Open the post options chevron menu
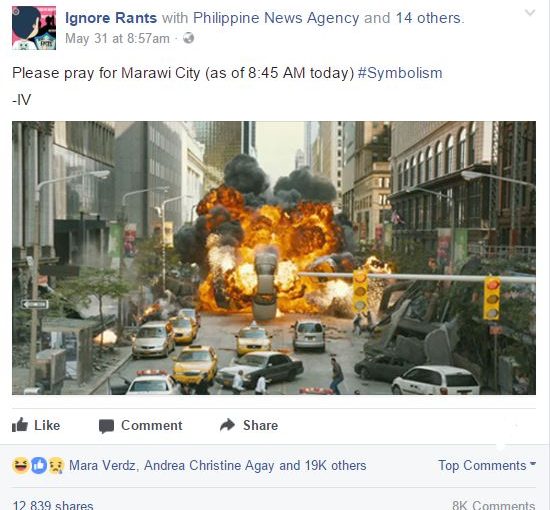Image resolution: width=550 pixels, height=510 pixels. coord(530,13)
